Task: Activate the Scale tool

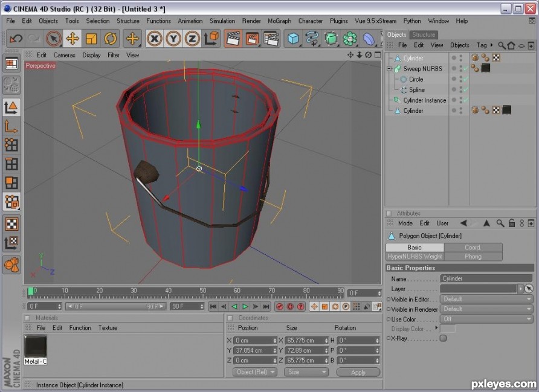Action: pyautogui.click(x=91, y=39)
